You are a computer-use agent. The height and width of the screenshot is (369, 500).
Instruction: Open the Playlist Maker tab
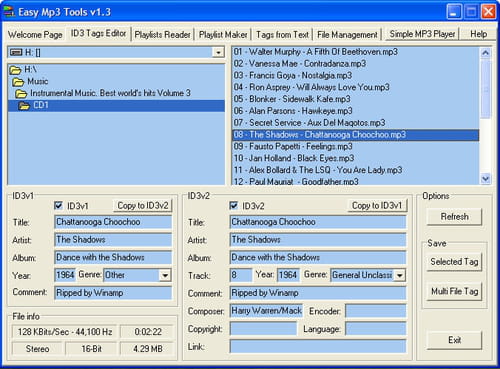223,35
